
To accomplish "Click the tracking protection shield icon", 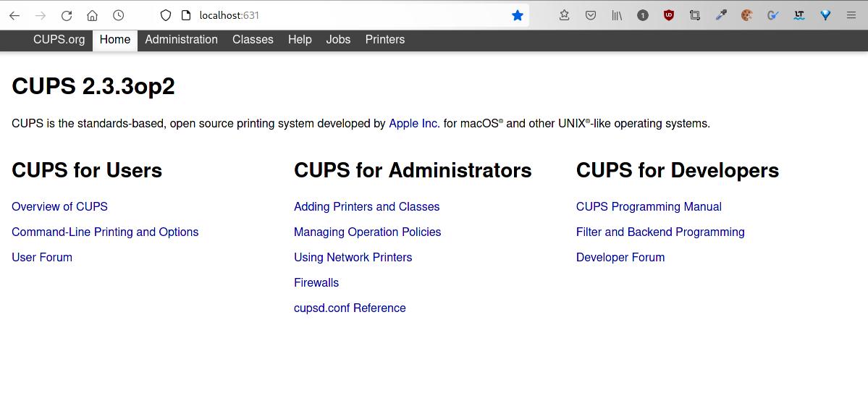I will point(166,15).
